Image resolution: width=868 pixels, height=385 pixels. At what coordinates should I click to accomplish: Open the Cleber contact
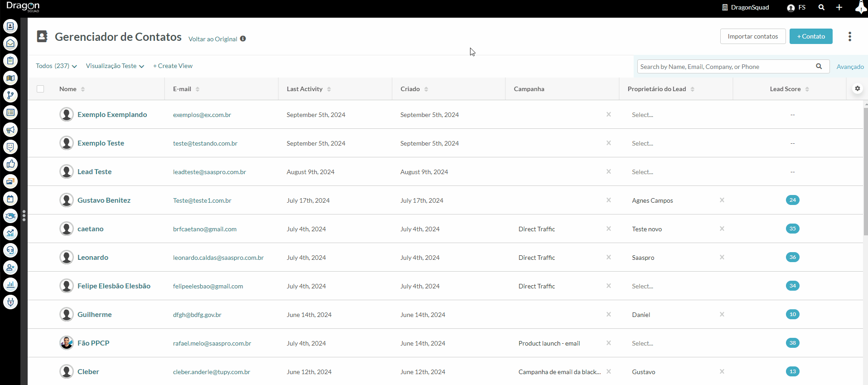click(x=88, y=371)
